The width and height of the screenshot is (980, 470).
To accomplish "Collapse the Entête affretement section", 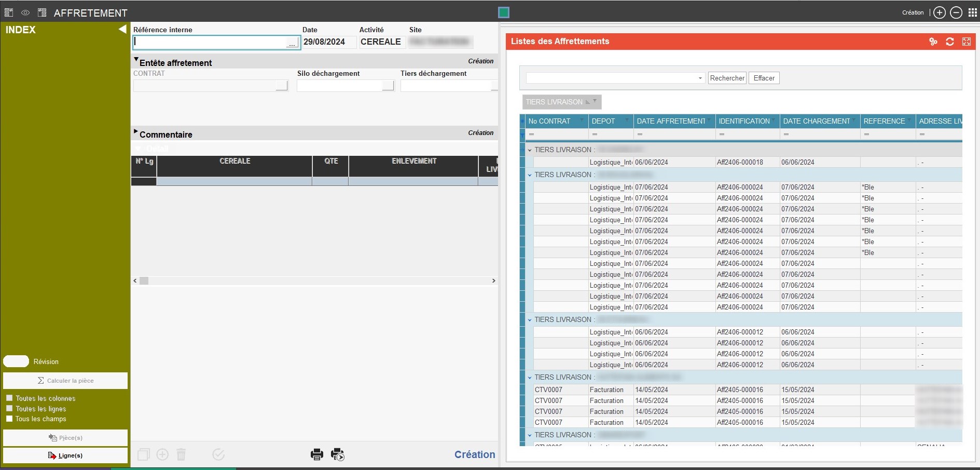I will (136, 60).
